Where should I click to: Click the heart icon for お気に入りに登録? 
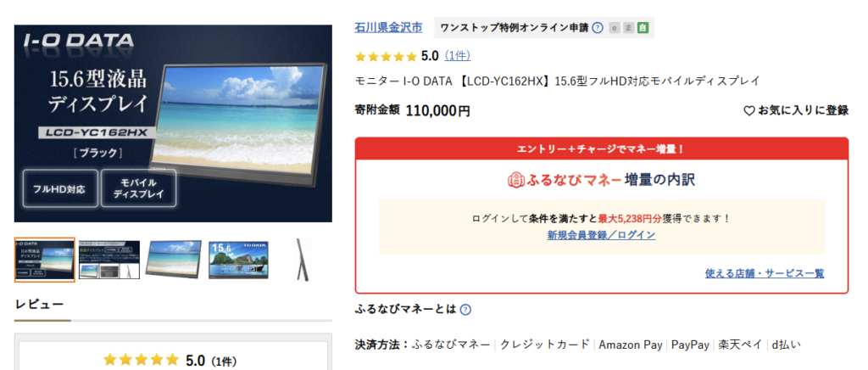pos(749,111)
